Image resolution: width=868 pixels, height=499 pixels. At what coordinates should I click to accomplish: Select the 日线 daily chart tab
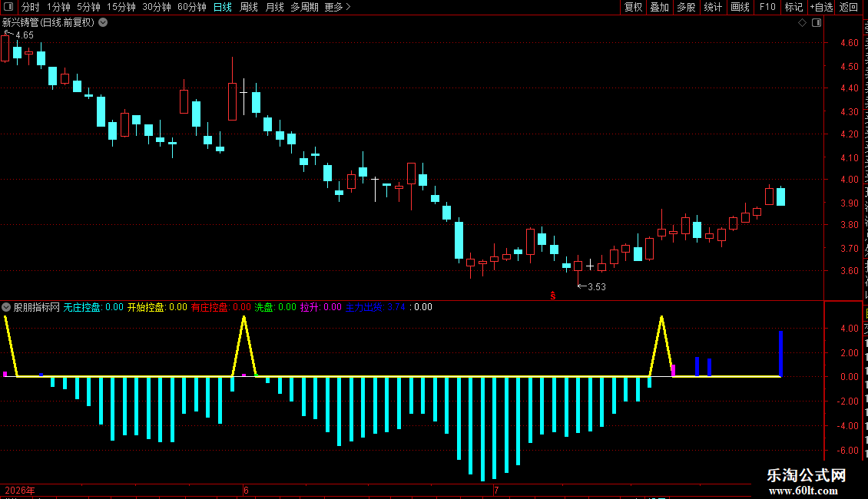[223, 7]
